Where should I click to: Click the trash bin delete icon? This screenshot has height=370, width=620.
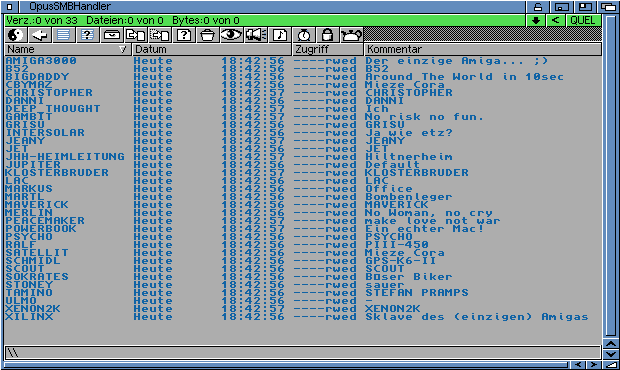click(208, 35)
